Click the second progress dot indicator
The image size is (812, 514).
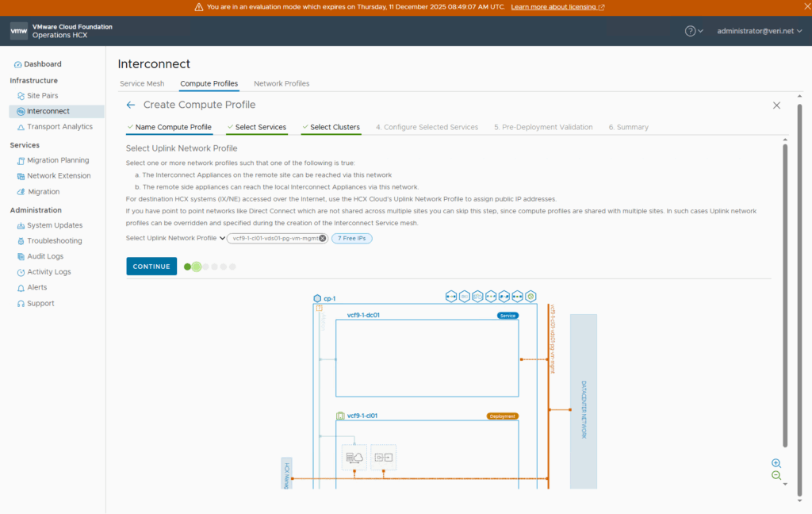pyautogui.click(x=197, y=267)
